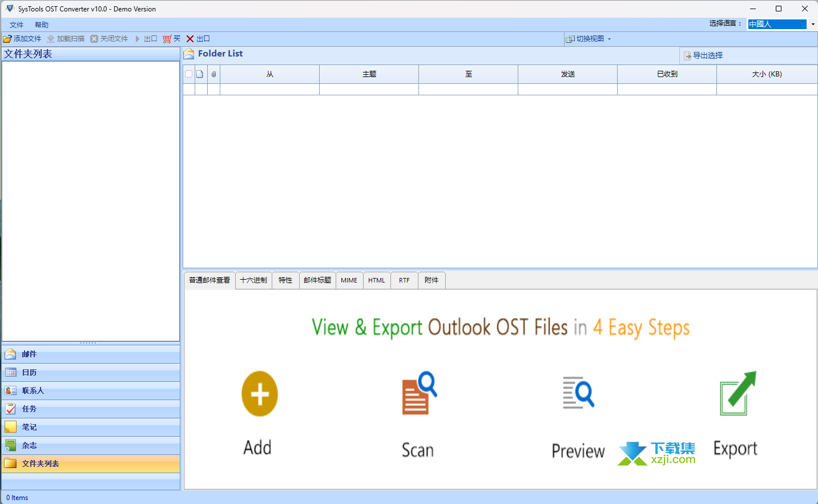Sort by the 主题 (Subject) column header
Viewport: 818px width, 504px height.
(369, 74)
